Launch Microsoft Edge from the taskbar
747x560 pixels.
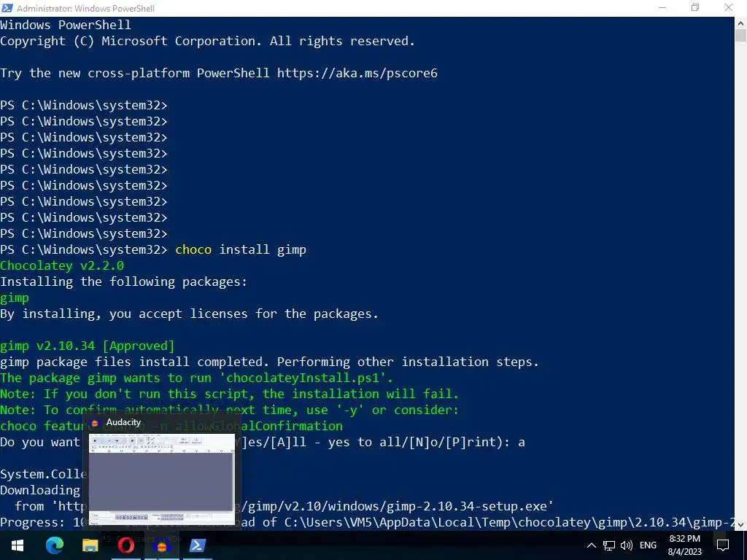[x=54, y=545]
